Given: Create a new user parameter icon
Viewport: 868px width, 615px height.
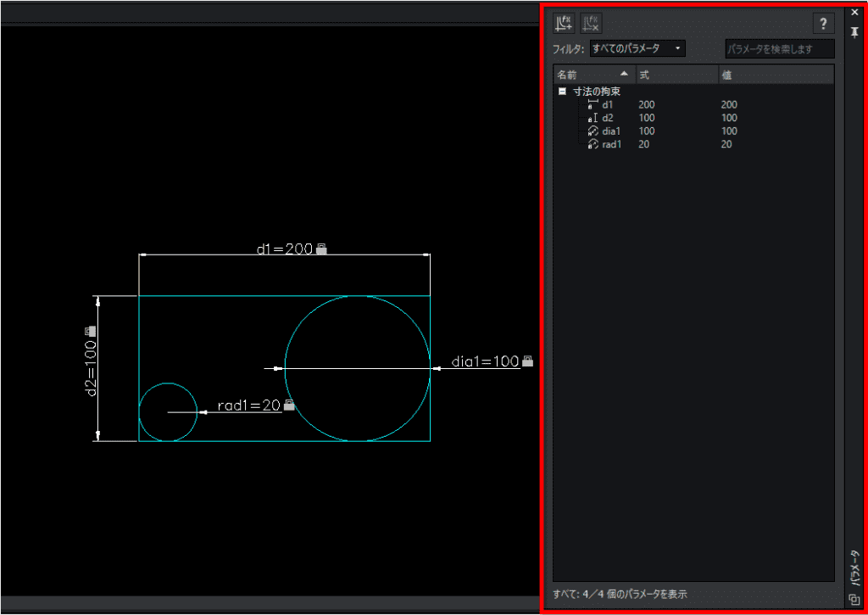Looking at the screenshot, I should point(564,23).
